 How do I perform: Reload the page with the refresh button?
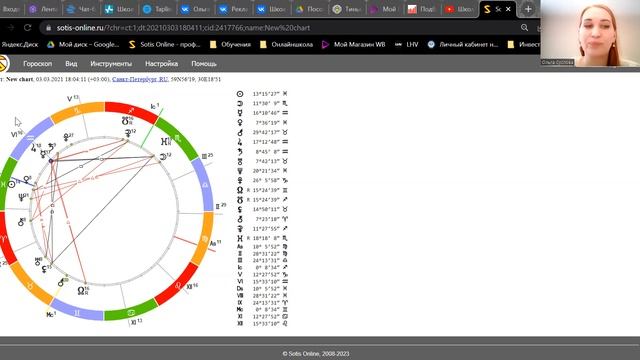[x=27, y=28]
